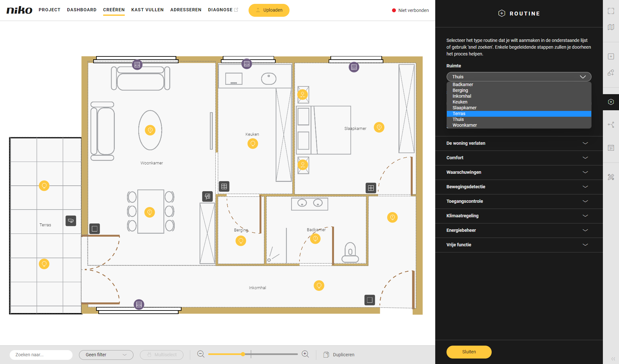619x364 pixels.
Task: Select the lower Terras lamp
Action: click(x=44, y=264)
